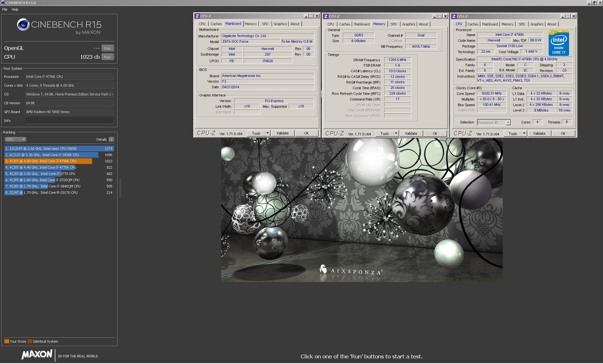Click OK in Memory CPU-Z window

pos(435,133)
